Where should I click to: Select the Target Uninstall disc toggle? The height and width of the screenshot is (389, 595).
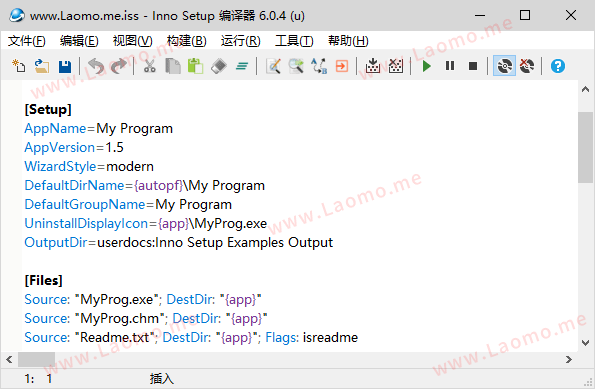(x=527, y=66)
